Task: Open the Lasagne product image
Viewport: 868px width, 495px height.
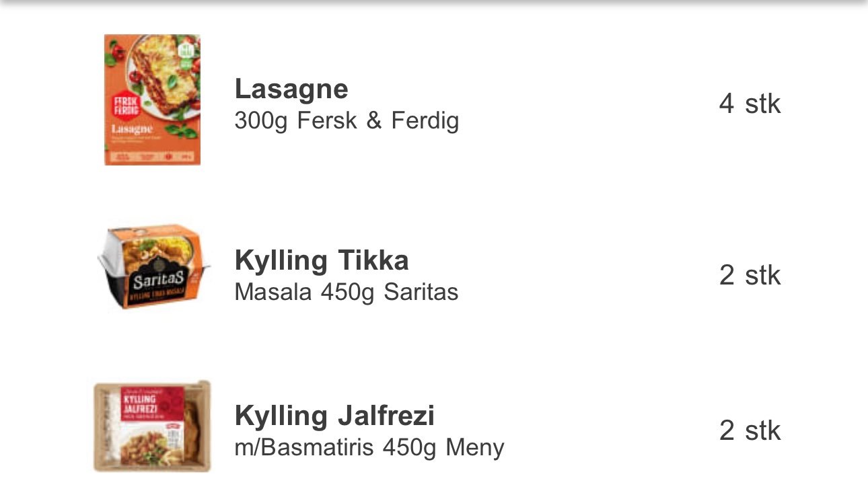Action: tap(152, 100)
